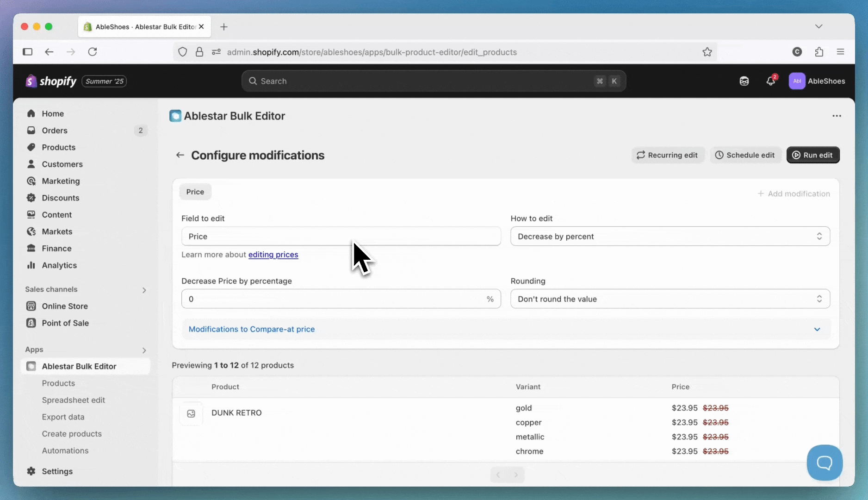Click the Schedule edit button
Image resolution: width=868 pixels, height=500 pixels.
click(x=745, y=155)
